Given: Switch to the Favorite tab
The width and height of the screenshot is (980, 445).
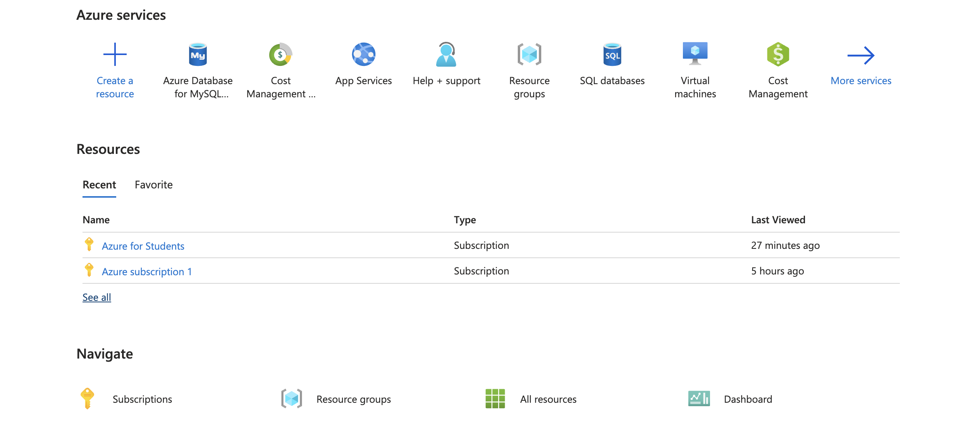Looking at the screenshot, I should pos(153,185).
